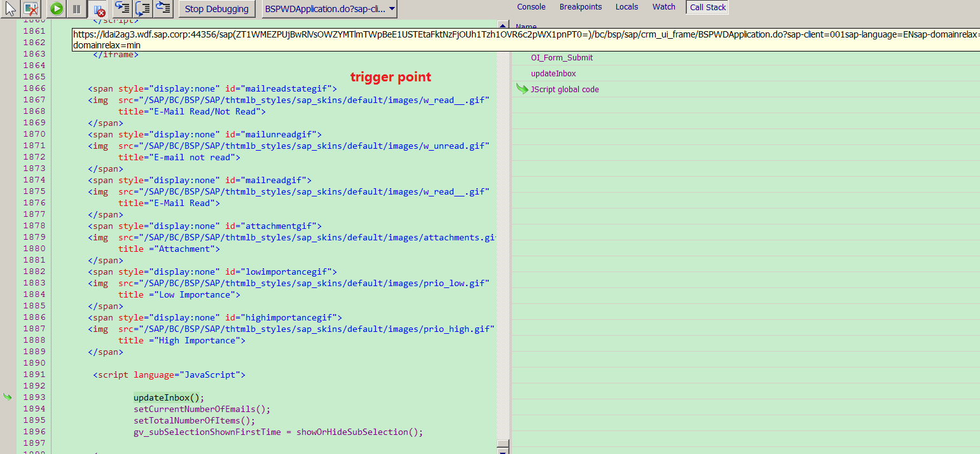Open the BSPWDApplication.do script file dropdown
This screenshot has height=454, width=980.
click(x=329, y=9)
